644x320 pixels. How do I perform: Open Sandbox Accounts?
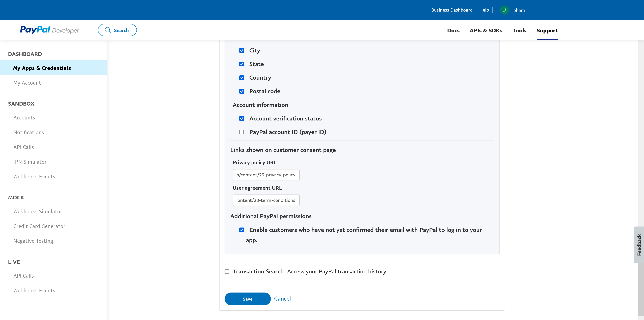(24, 118)
